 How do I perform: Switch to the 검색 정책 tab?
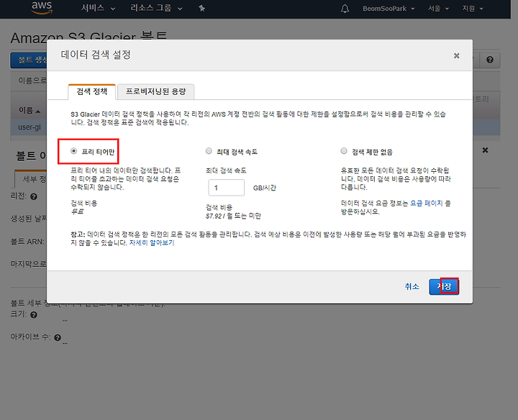pos(92,91)
